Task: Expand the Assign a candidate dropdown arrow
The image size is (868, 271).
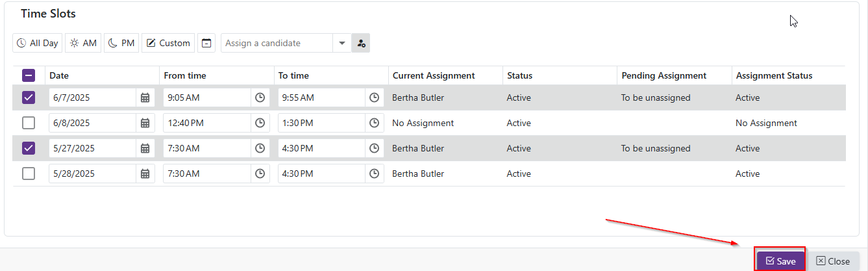Action: [x=342, y=43]
